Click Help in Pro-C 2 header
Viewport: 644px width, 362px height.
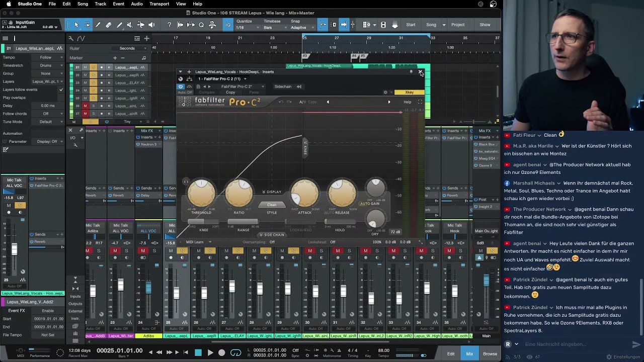tap(407, 102)
